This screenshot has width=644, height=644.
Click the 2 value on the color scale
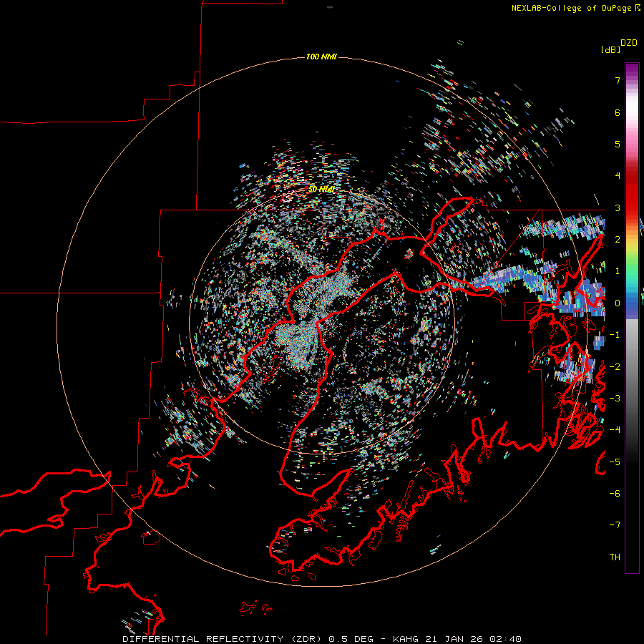pos(618,240)
